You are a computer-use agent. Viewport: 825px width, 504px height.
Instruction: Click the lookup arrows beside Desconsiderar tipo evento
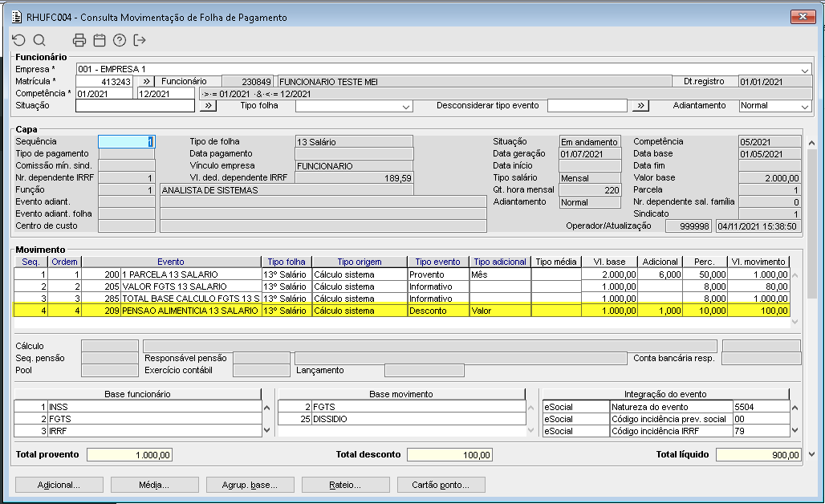tap(640, 105)
